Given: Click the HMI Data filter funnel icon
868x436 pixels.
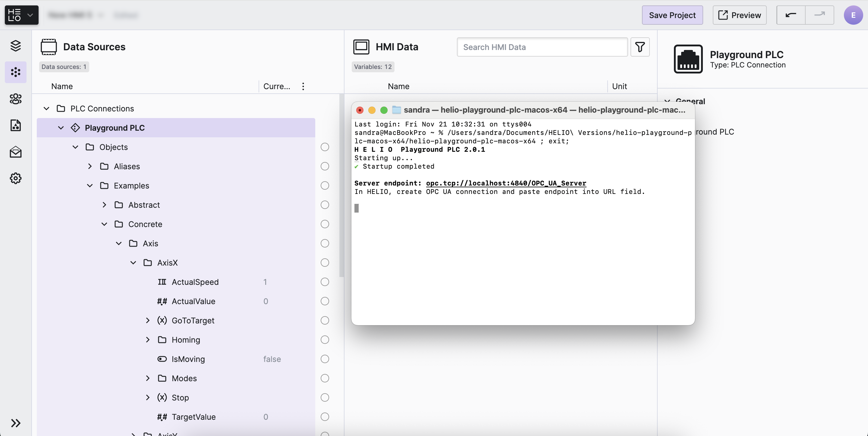Looking at the screenshot, I should tap(640, 47).
